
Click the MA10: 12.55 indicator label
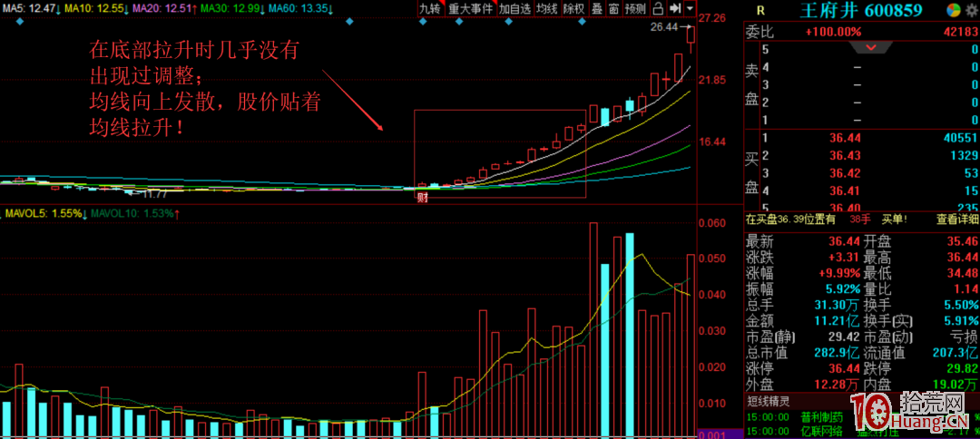96,8
